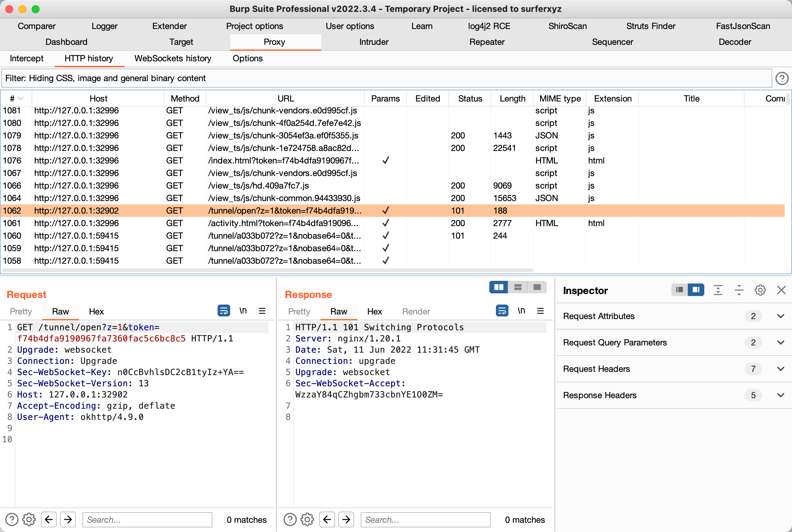Go to previous match in Request search
The height and width of the screenshot is (532, 792).
48,519
